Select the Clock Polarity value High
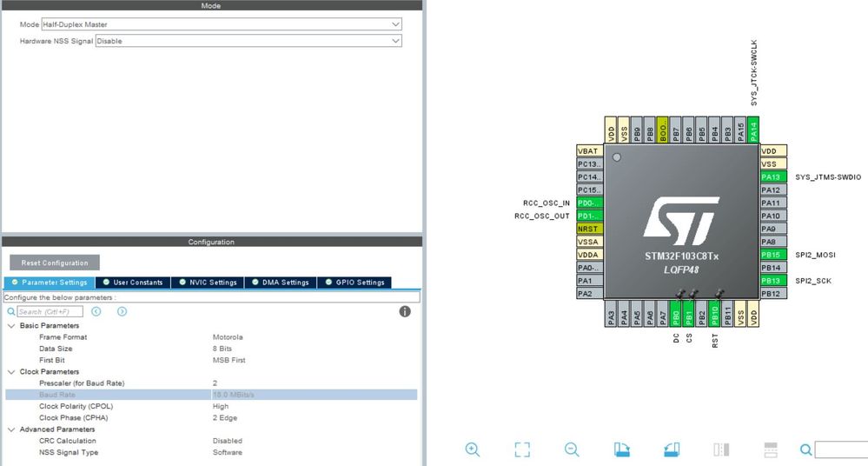This screenshot has width=868, height=466. pyautogui.click(x=221, y=406)
